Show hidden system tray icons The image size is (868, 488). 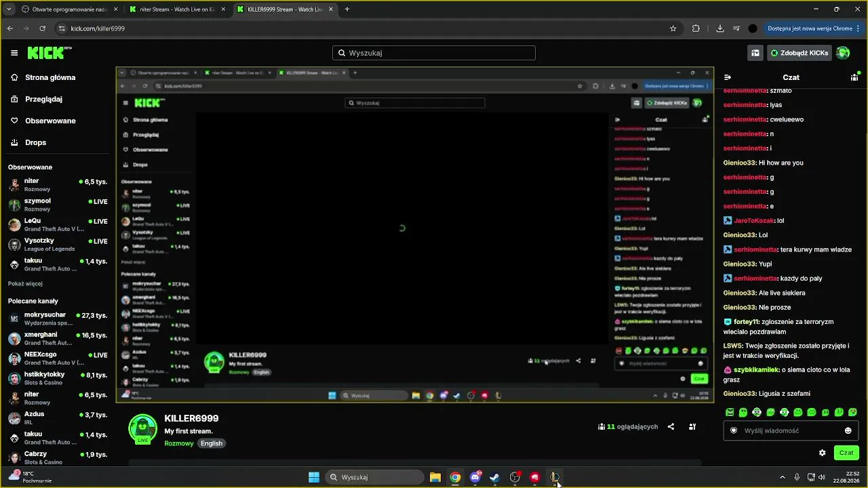point(782,477)
